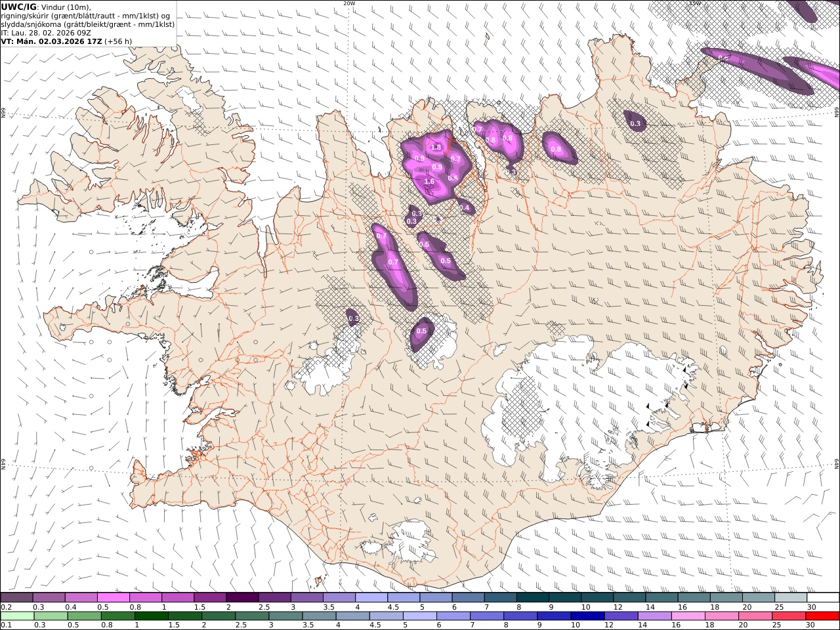The height and width of the screenshot is (630, 840).
Task: Pick the white above-30 snow legend swatch
Action: (823, 597)
